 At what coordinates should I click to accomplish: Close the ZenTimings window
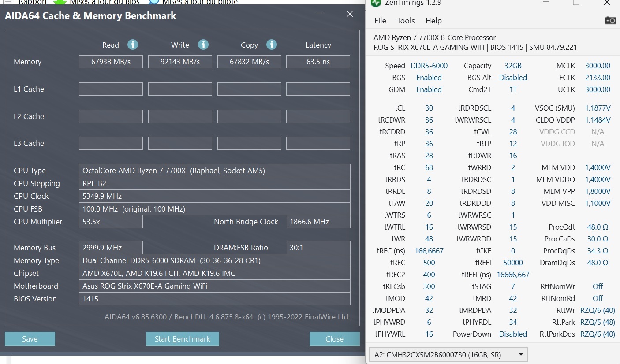coord(607,3)
